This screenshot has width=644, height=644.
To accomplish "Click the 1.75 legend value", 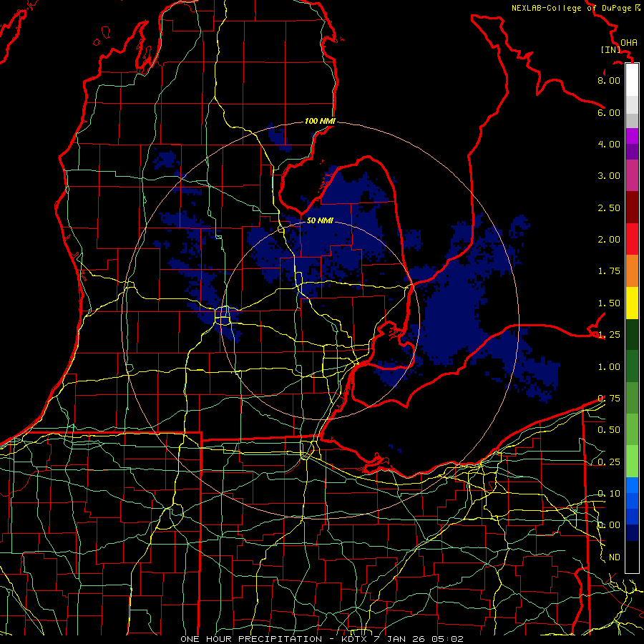I will pyautogui.click(x=609, y=271).
